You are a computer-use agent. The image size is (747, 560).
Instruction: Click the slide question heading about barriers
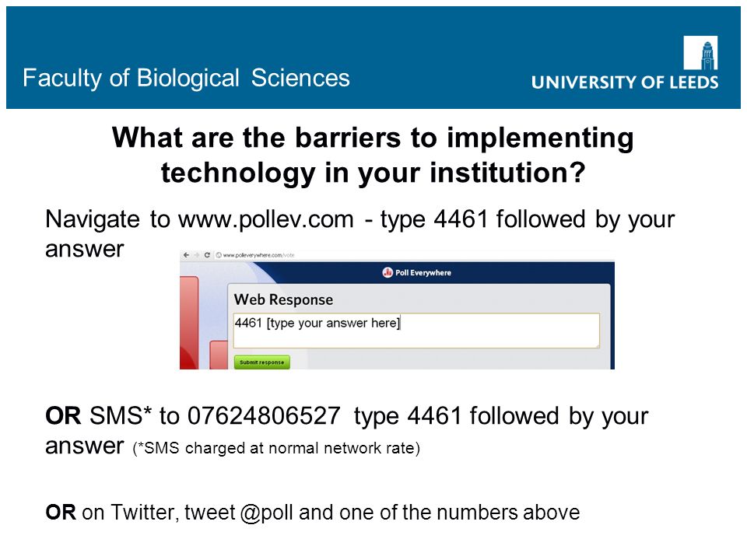pyautogui.click(x=373, y=155)
